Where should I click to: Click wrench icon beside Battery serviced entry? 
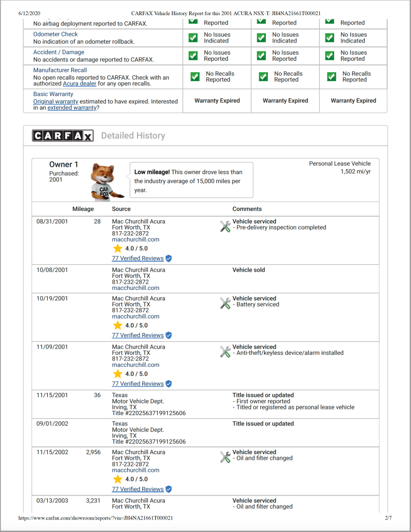pos(225,303)
